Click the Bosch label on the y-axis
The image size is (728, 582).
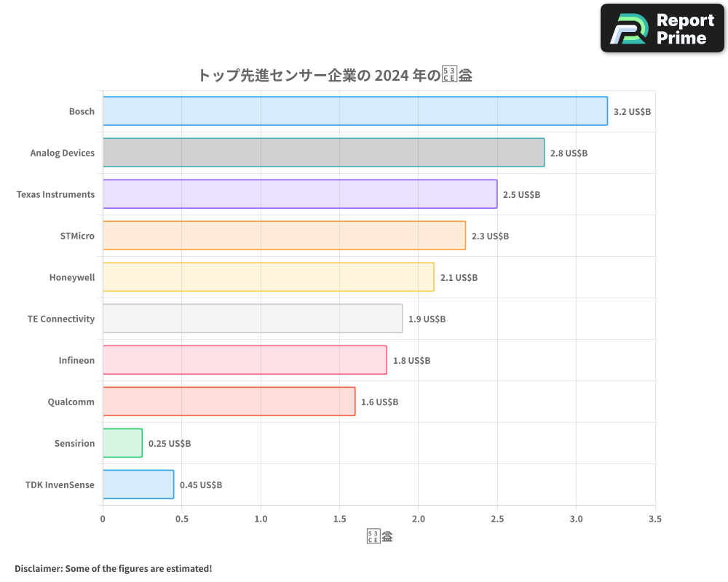[x=82, y=111]
